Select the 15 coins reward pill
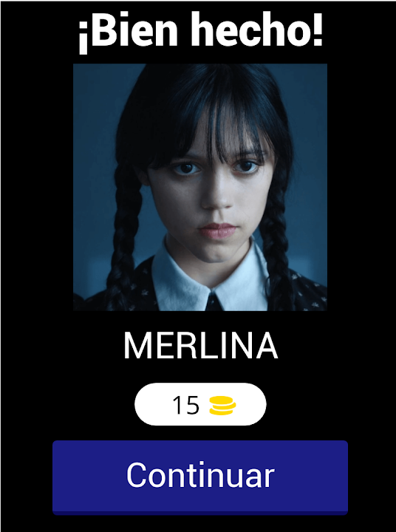Viewport: 396px width, 532px height. coord(200,404)
